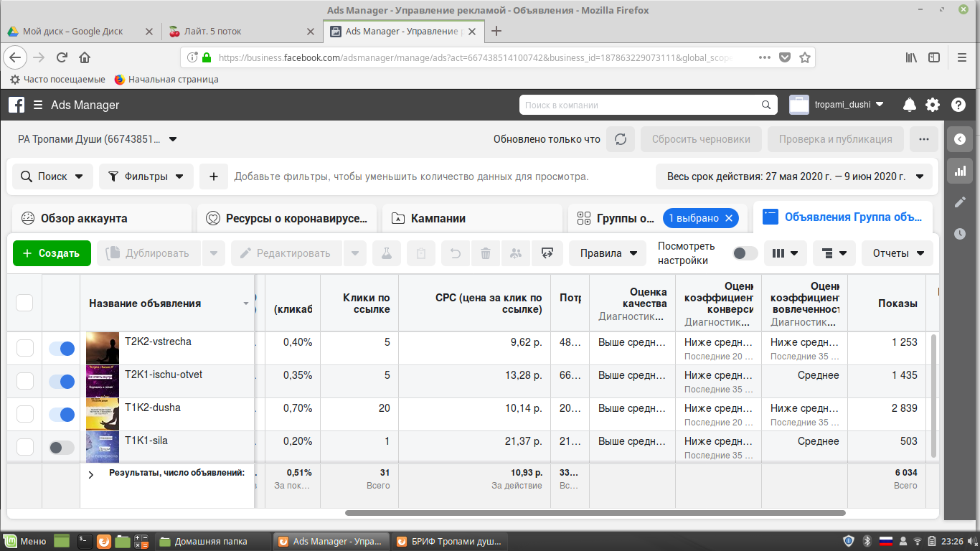
Task: Click the A/B test flask icon
Action: click(x=387, y=253)
